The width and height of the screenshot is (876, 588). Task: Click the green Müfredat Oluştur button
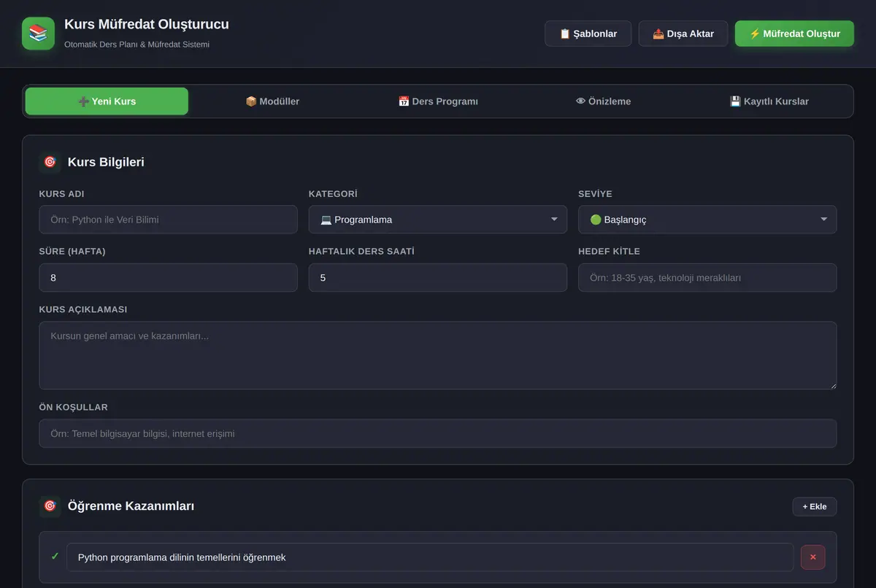[x=794, y=34]
